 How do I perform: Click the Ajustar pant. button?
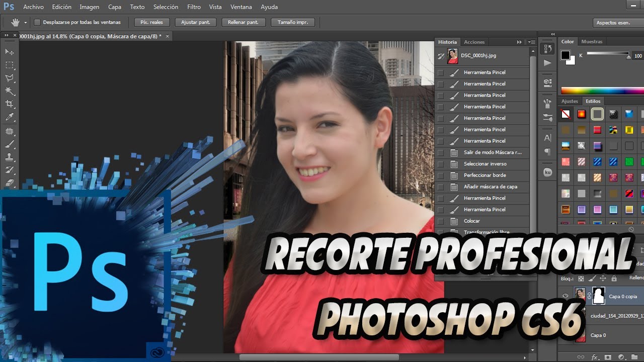[196, 22]
